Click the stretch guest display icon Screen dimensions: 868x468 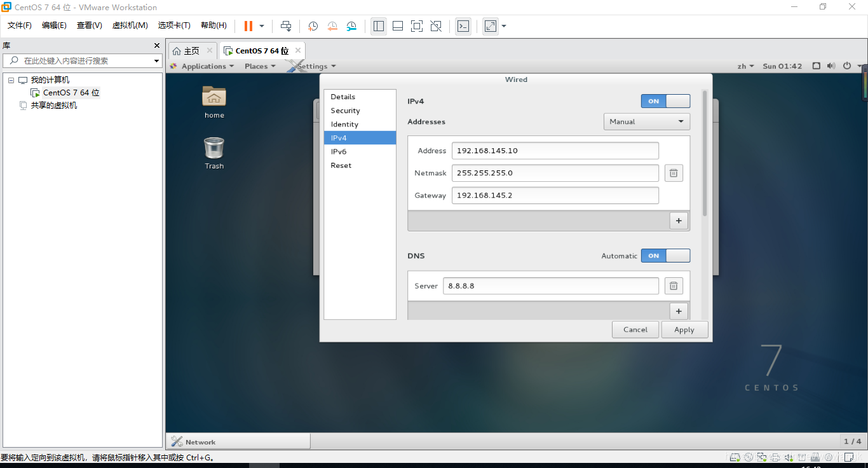pyautogui.click(x=491, y=26)
